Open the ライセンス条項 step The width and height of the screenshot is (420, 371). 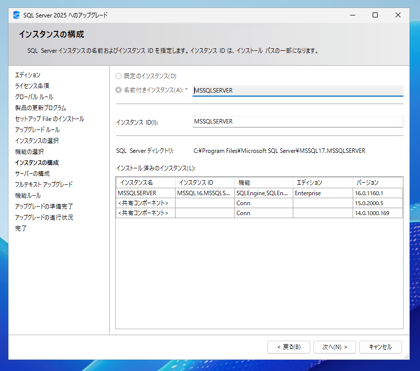click(32, 86)
